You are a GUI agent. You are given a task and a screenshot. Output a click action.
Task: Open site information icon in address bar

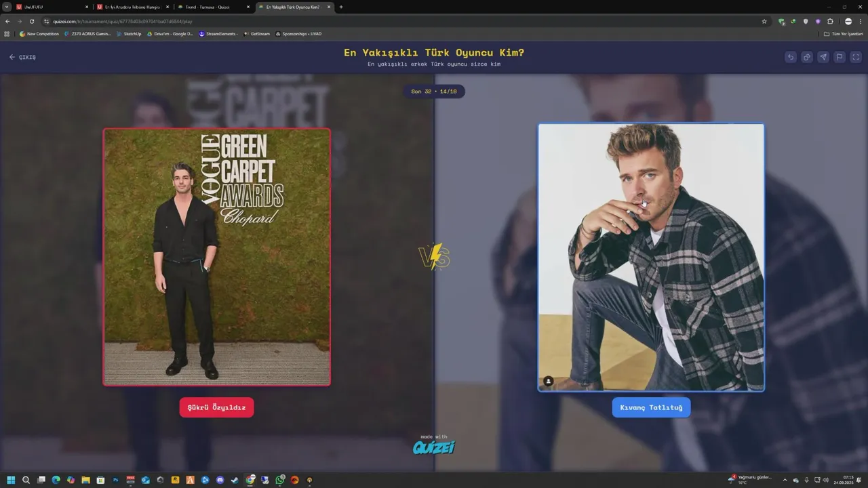(47, 21)
